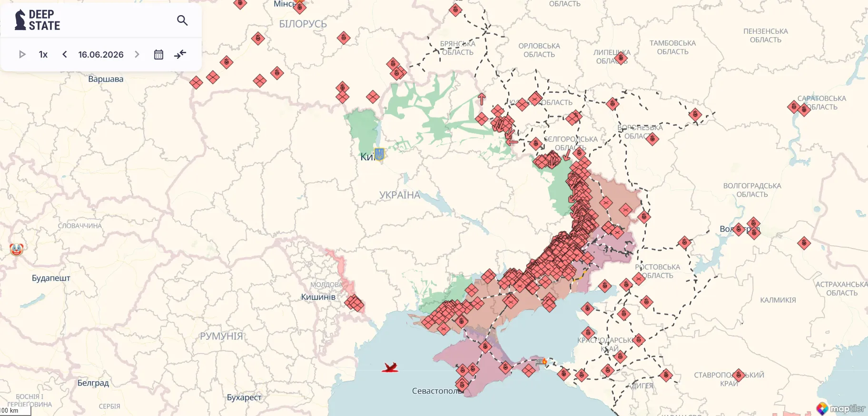Click the Kyiv trident emblem
The width and height of the screenshot is (868, 416).
(x=379, y=154)
